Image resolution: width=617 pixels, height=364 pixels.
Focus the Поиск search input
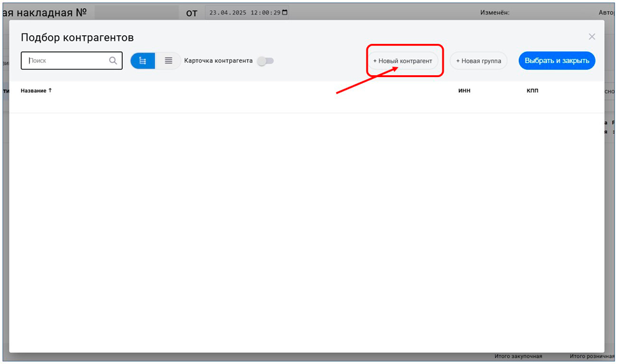pos(67,60)
